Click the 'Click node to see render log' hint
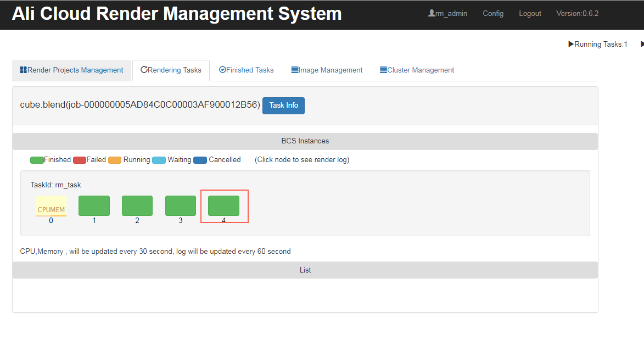The height and width of the screenshot is (350, 644). [x=302, y=160]
